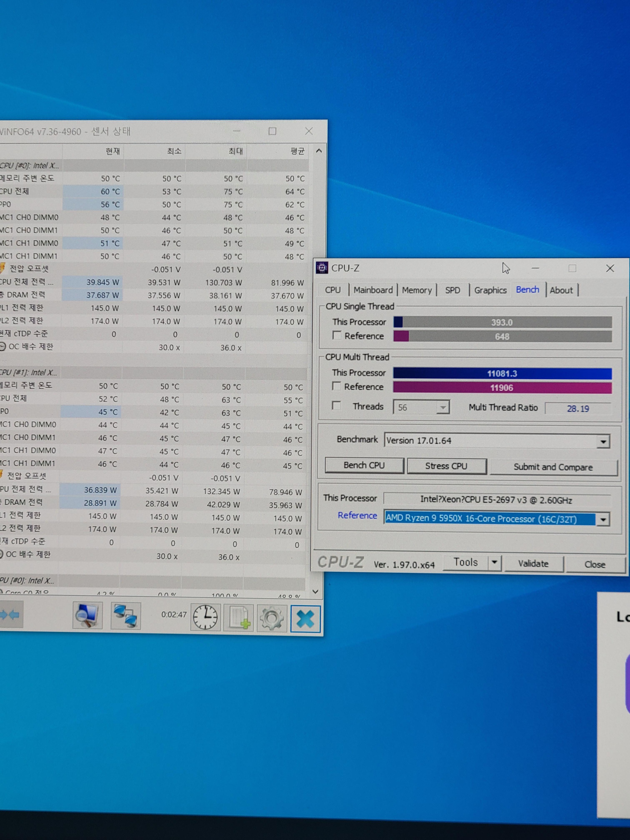630x840 pixels.
Task: Click Multi Thread Ratio field 28.19
Action: (x=577, y=409)
